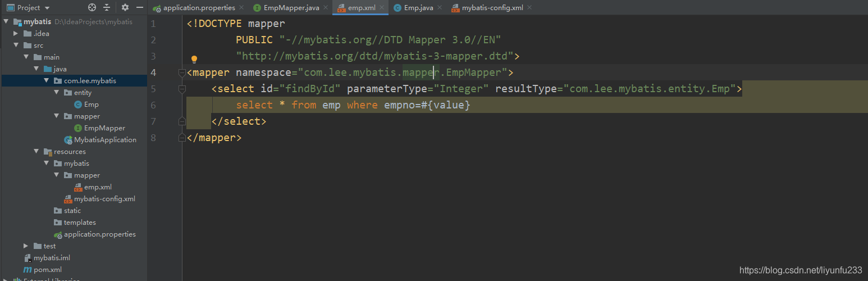868x281 pixels.
Task: Click the EmpMapper.java tab interface icon
Action: (x=257, y=8)
